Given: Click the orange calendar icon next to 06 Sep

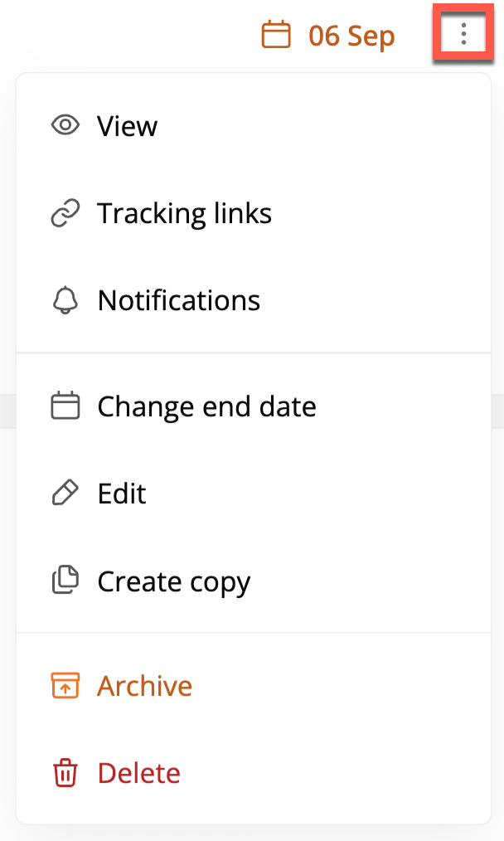Looking at the screenshot, I should [276, 36].
